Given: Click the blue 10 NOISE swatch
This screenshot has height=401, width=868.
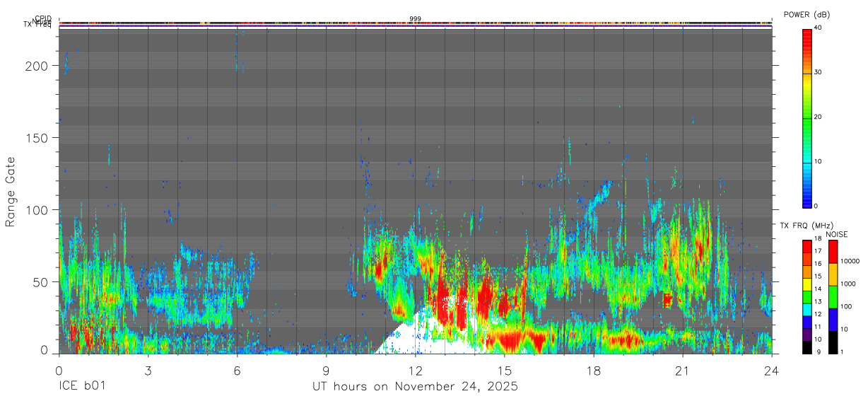Looking at the screenshot, I should 833,320.
